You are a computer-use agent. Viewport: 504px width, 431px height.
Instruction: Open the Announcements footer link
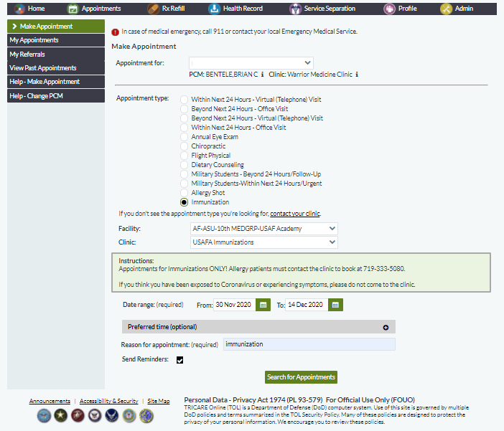tap(50, 401)
